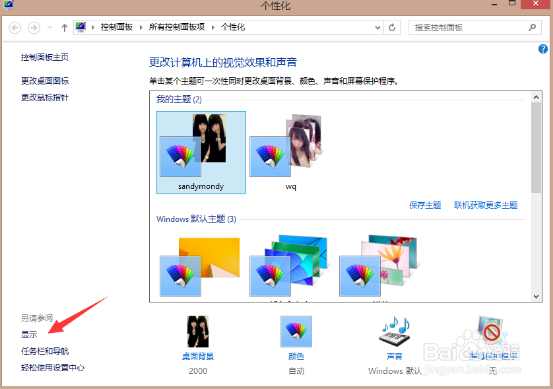
Task: Click 保存主题 link
Action: pos(425,205)
